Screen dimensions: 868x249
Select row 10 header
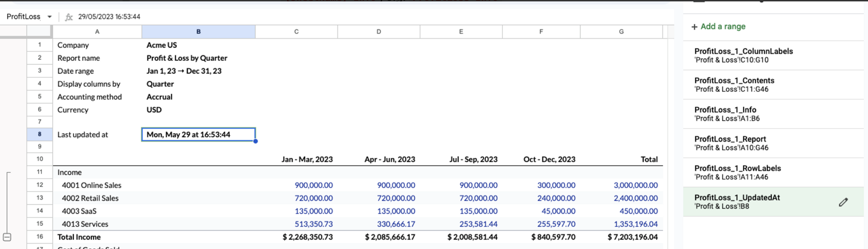coord(40,159)
